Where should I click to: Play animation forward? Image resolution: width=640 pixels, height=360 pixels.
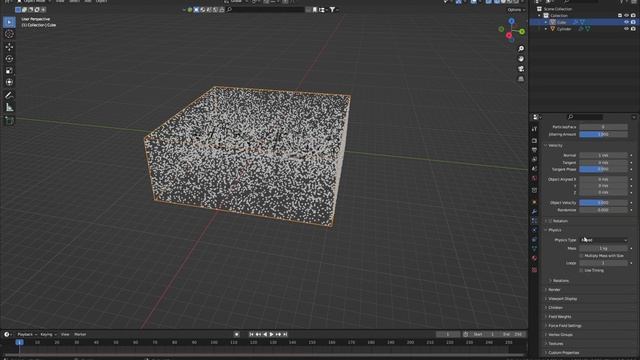click(x=271, y=334)
